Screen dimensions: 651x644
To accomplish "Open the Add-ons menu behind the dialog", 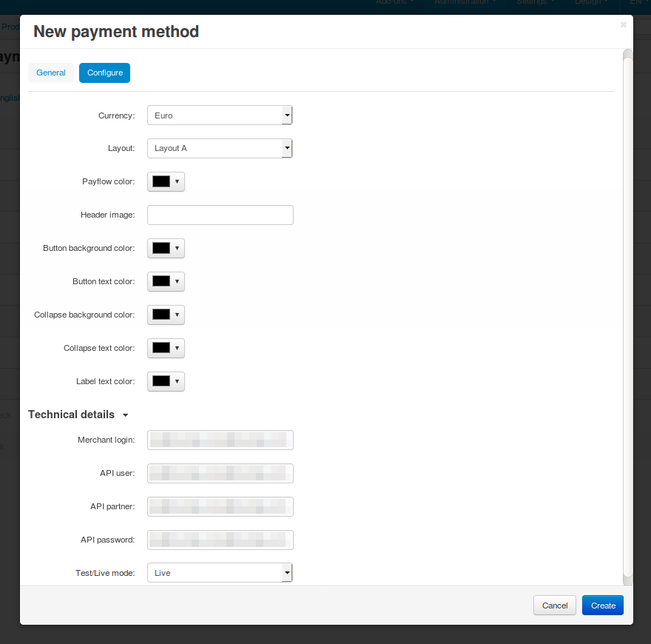I will coord(395,2).
